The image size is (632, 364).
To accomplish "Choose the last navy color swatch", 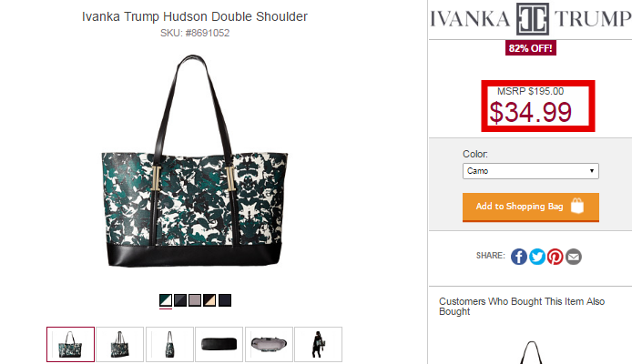I will coord(225,300).
